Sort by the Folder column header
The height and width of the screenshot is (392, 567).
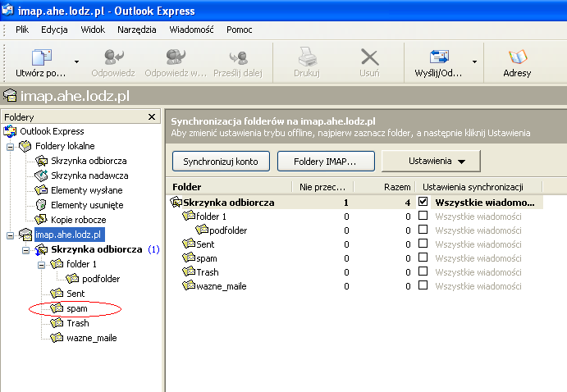tap(229, 187)
